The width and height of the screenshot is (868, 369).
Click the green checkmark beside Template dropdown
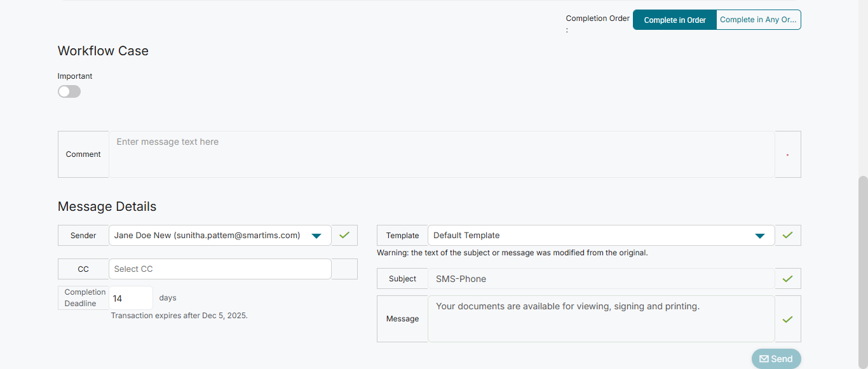point(788,235)
